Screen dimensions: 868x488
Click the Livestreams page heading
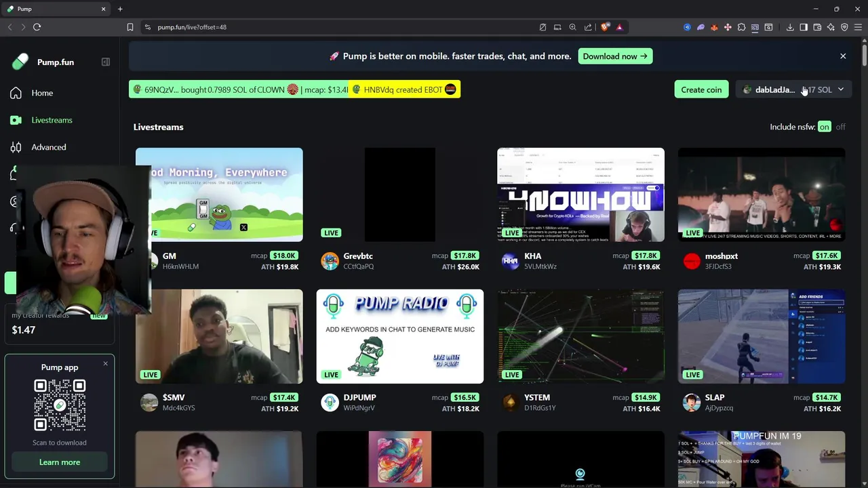pos(158,127)
